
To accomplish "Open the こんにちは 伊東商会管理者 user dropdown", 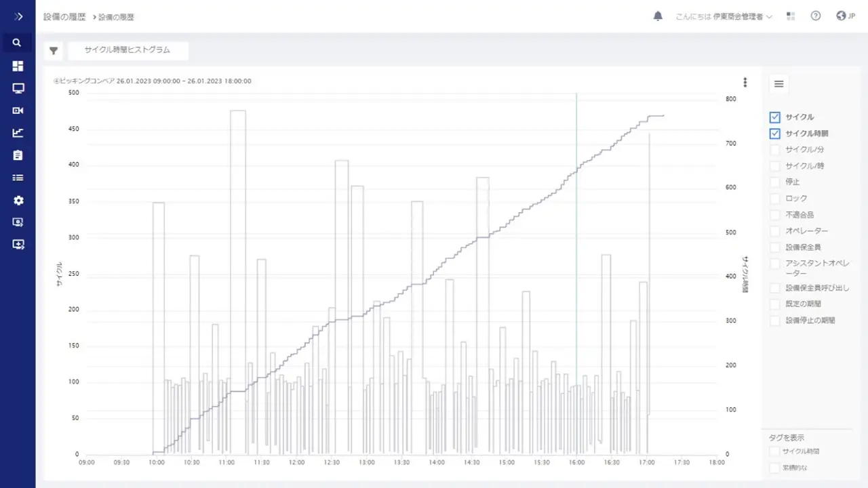I will [724, 17].
